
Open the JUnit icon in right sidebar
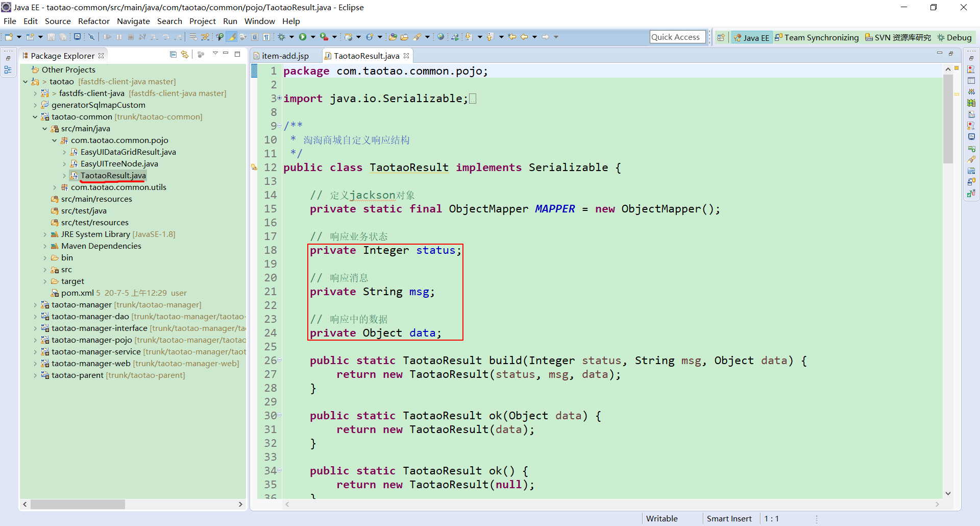coord(971,193)
